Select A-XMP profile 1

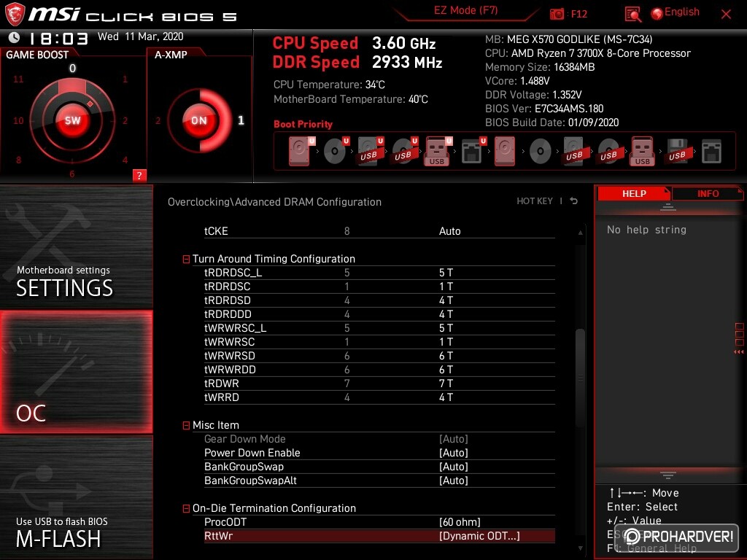point(241,120)
